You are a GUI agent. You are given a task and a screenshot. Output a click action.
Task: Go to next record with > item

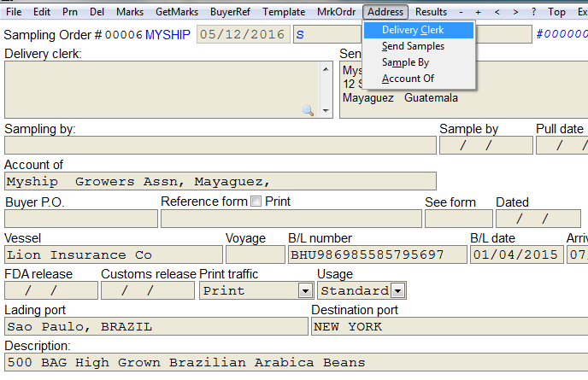[515, 12]
